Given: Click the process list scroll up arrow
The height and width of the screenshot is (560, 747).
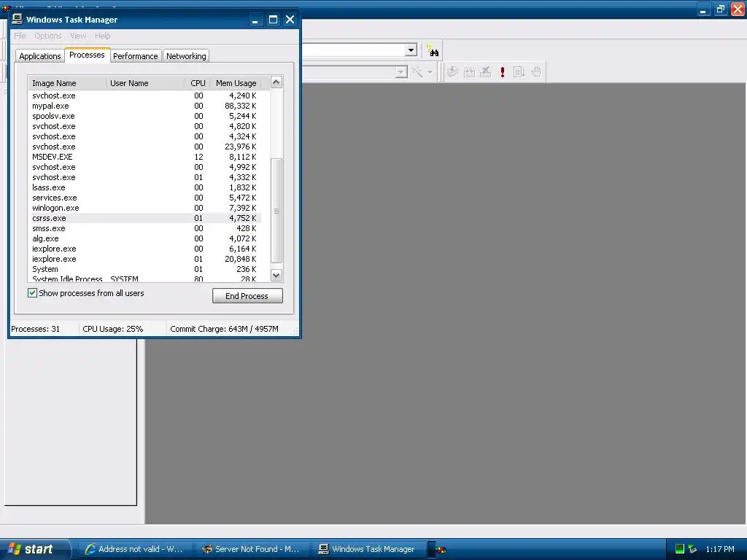Looking at the screenshot, I should pos(276,82).
